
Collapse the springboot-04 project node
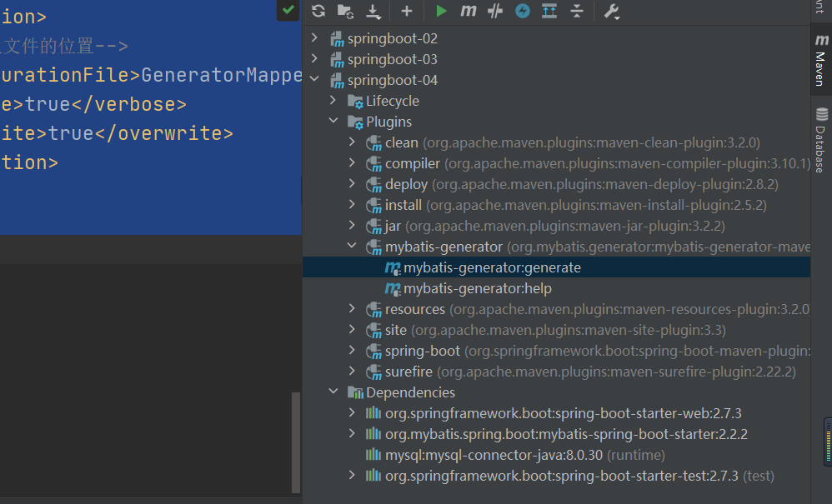point(314,79)
